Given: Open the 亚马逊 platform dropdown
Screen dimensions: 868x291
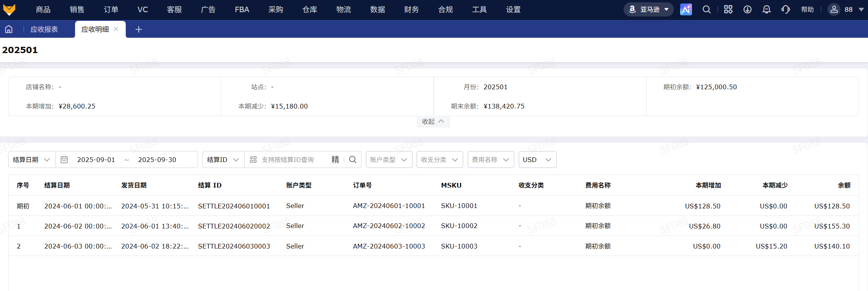Looking at the screenshot, I should 648,9.
